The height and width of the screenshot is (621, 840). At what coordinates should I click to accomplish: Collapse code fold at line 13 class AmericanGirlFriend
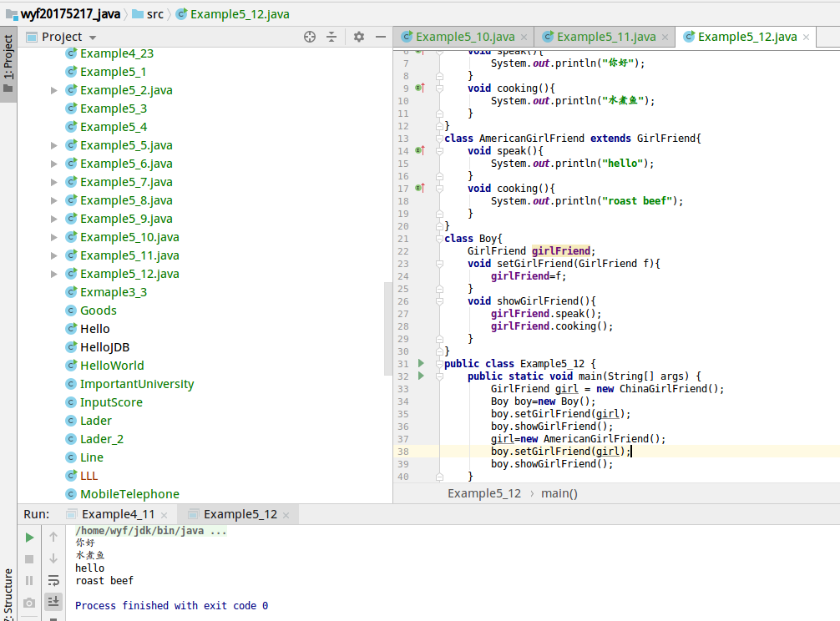coord(440,138)
